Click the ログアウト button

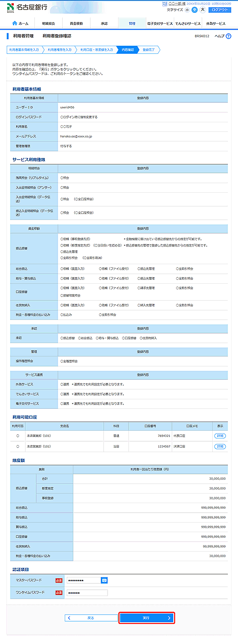[x=220, y=10]
